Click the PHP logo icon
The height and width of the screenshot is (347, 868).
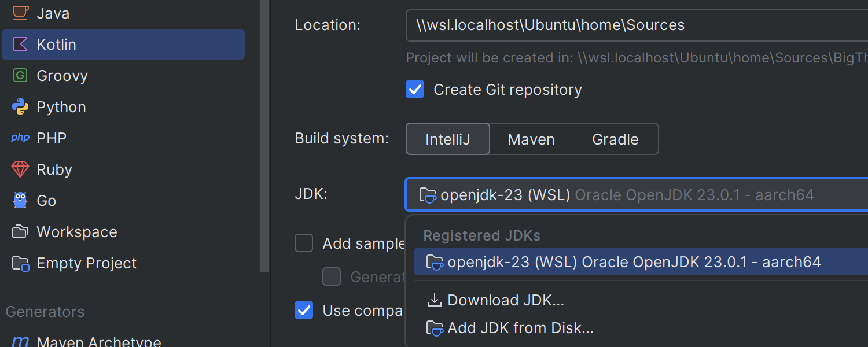point(20,138)
